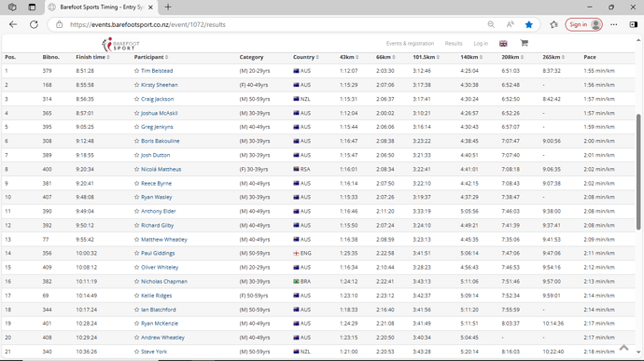The width and height of the screenshot is (644, 361).
Task: Toggle the browser sidebar icon
Action: coord(634,24)
